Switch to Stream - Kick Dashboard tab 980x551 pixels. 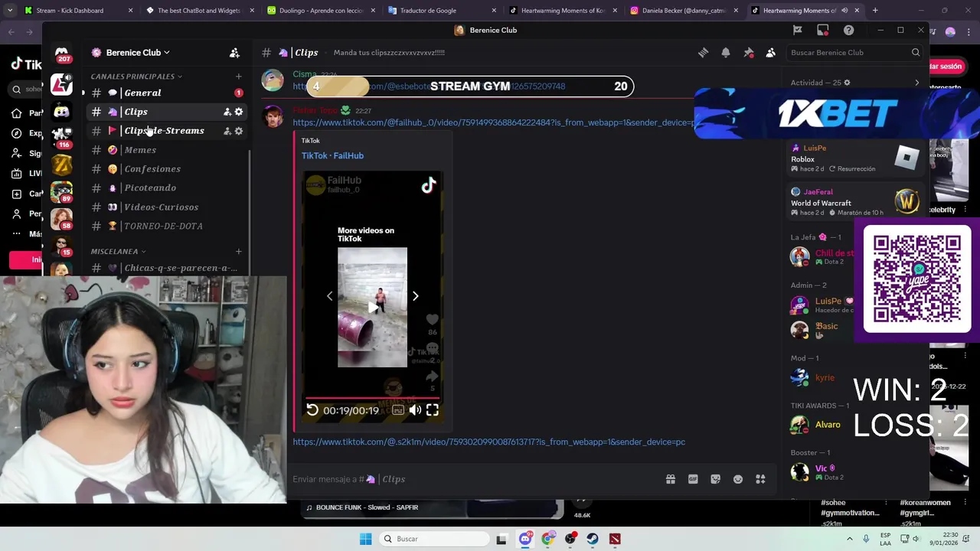pos(77,11)
